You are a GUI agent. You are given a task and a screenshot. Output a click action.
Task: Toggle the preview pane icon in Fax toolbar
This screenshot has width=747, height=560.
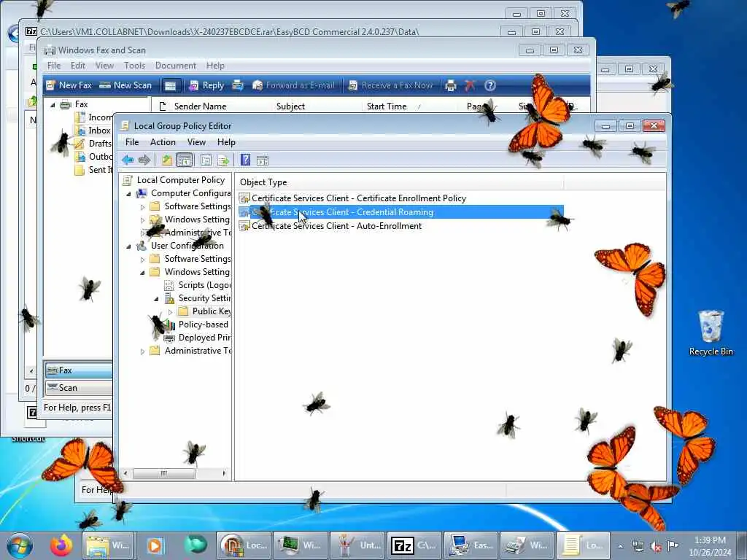click(x=171, y=86)
